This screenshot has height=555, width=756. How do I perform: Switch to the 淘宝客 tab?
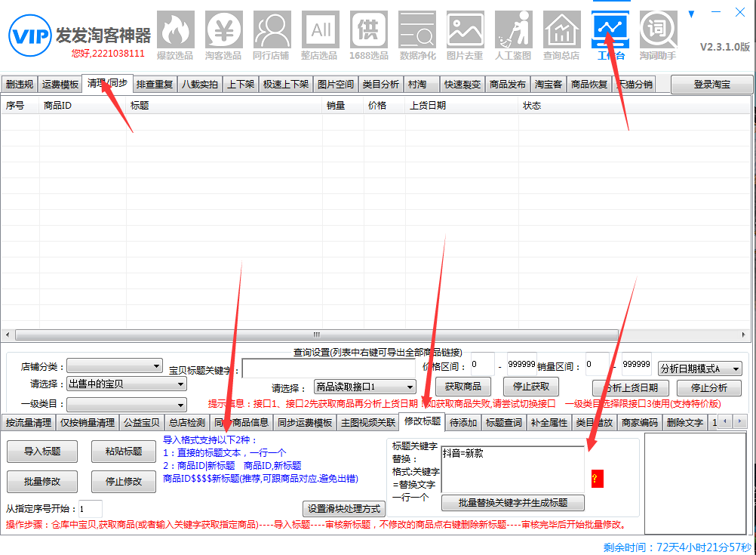point(549,85)
